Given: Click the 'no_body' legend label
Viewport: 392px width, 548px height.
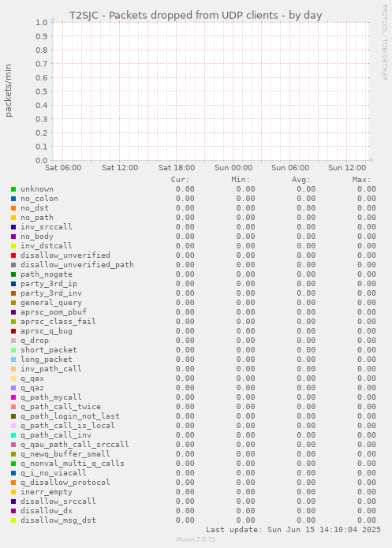Looking at the screenshot, I should [x=37, y=237].
